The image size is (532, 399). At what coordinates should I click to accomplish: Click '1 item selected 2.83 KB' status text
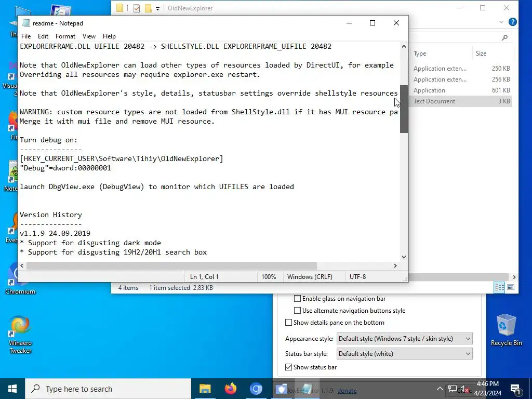tap(181, 288)
